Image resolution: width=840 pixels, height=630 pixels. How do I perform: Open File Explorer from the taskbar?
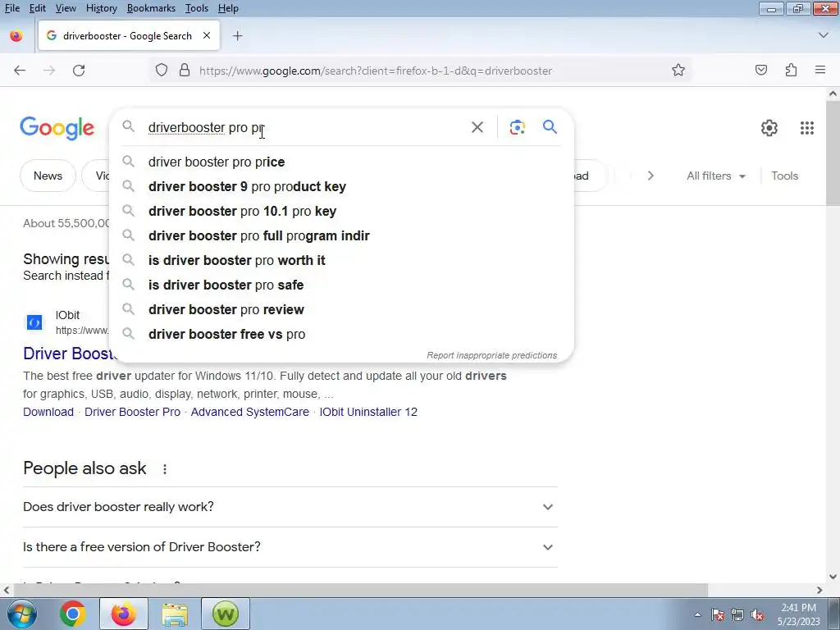pos(175,614)
